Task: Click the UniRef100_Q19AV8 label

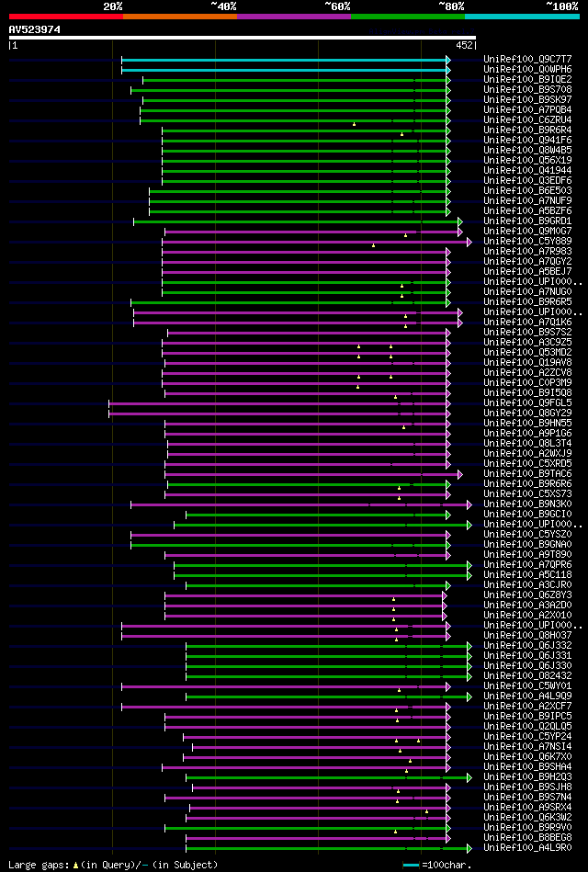Action: tap(527, 363)
